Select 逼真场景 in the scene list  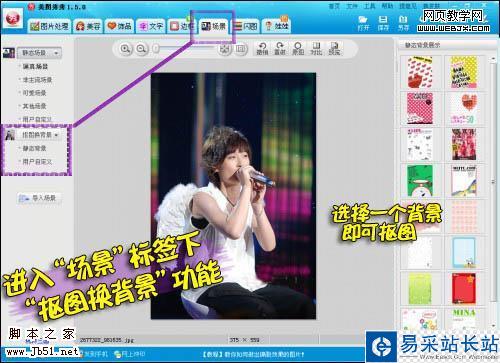tap(35, 67)
